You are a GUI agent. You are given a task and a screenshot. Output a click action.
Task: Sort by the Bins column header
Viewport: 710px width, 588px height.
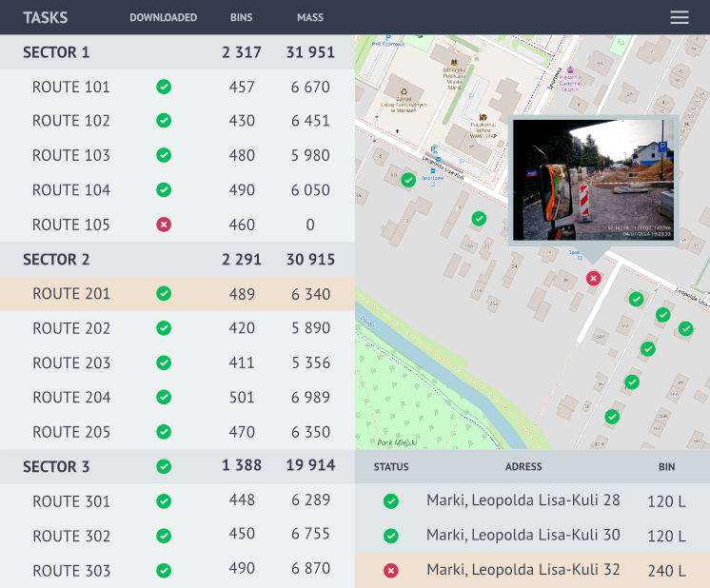pos(241,17)
